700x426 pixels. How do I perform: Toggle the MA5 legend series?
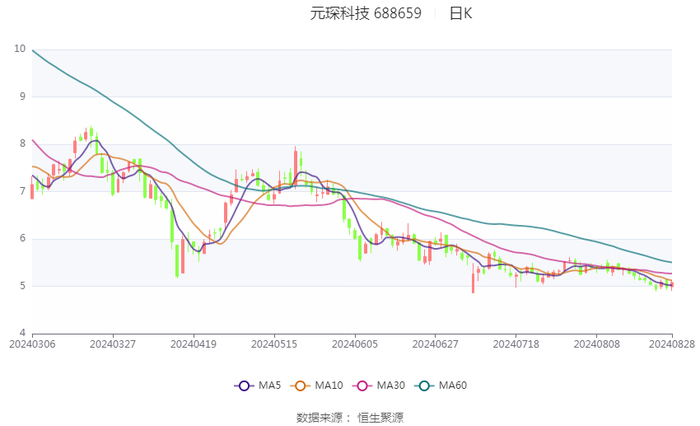click(258, 385)
